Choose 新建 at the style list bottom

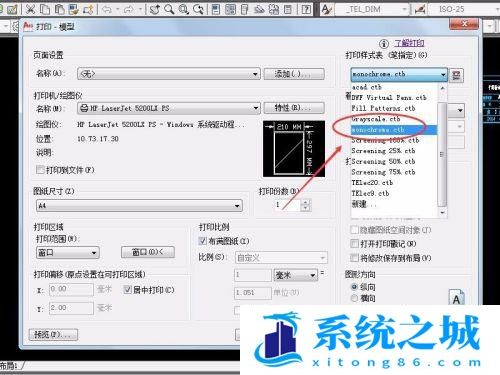coord(394,204)
